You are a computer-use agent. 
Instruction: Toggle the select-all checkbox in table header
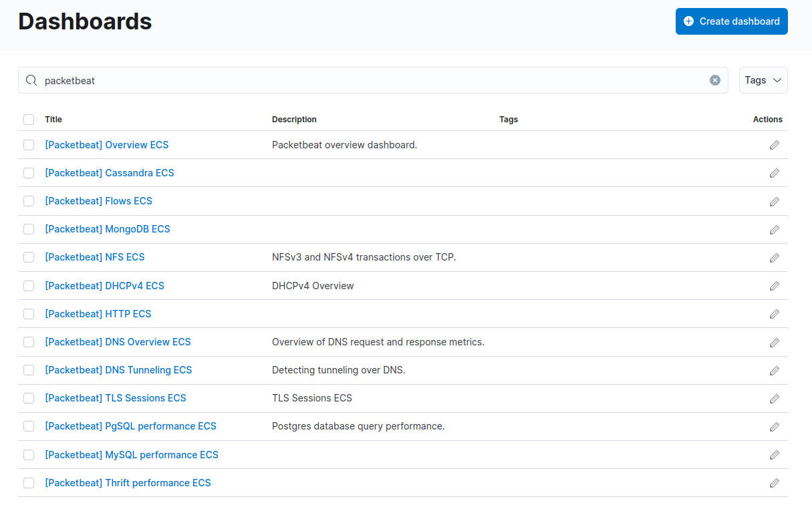(x=29, y=120)
